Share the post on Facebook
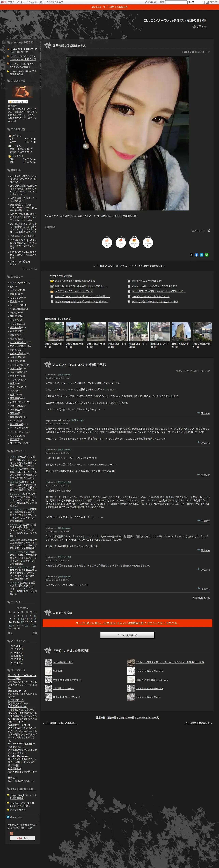 click(196, 255)
